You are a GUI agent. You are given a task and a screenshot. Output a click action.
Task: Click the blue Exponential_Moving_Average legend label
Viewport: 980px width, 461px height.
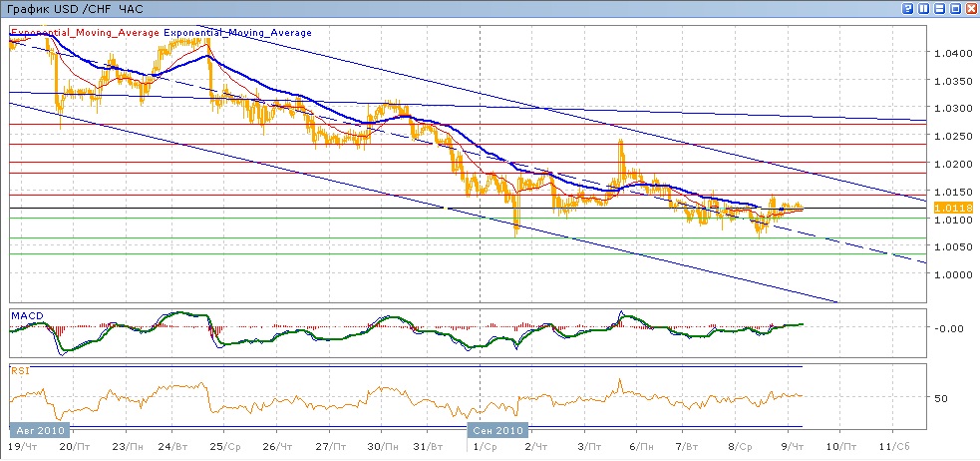pos(237,33)
